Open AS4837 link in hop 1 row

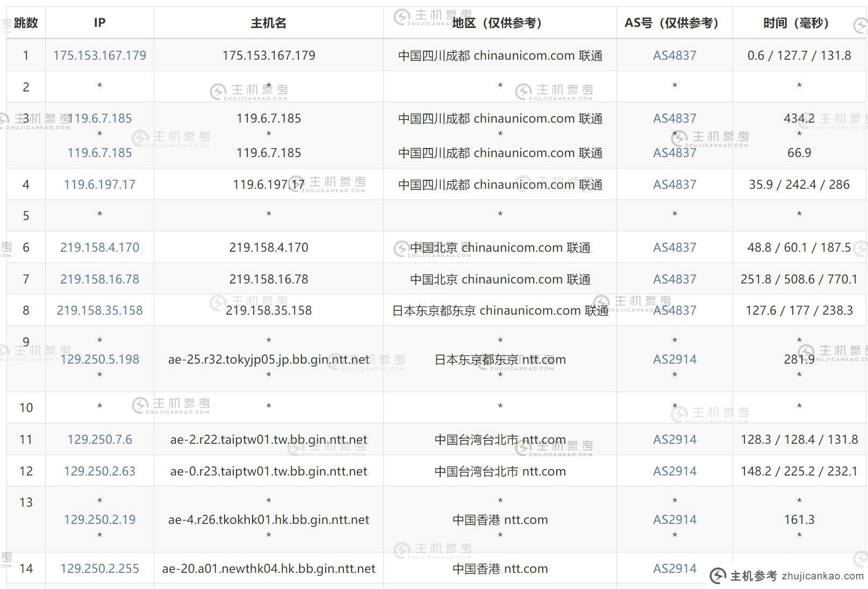coord(675,55)
